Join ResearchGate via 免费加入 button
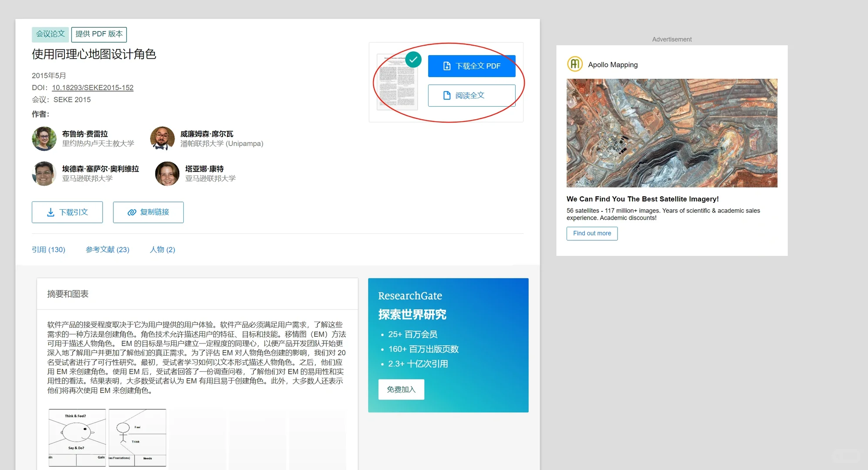Image resolution: width=868 pixels, height=470 pixels. (401, 389)
